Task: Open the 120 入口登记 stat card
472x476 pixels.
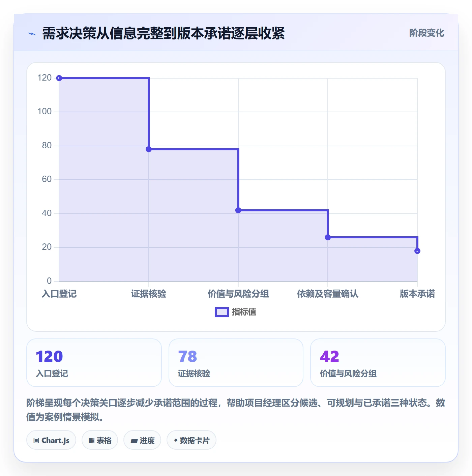Action: tap(94, 363)
